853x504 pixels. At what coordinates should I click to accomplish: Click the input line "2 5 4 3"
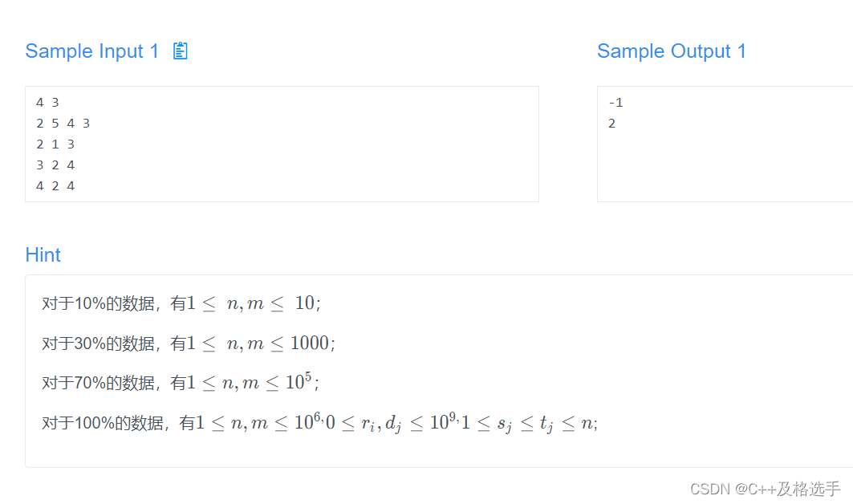click(63, 124)
